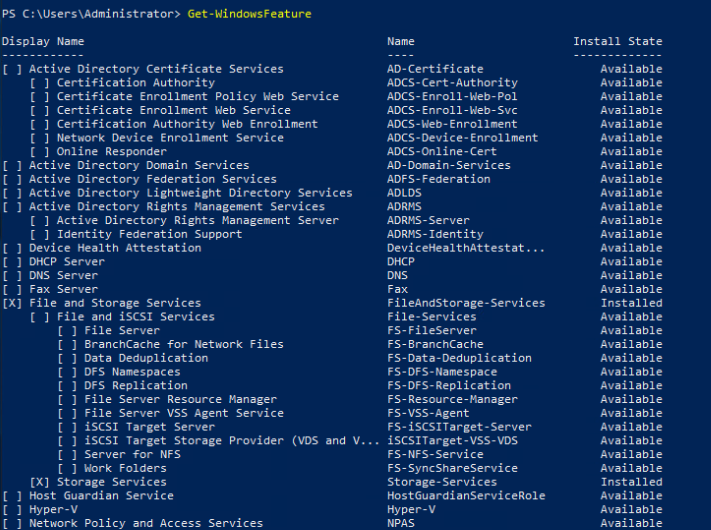This screenshot has height=530, width=711.
Task: Click the HostGuardianServiceRole feature name
Action: [x=466, y=496]
